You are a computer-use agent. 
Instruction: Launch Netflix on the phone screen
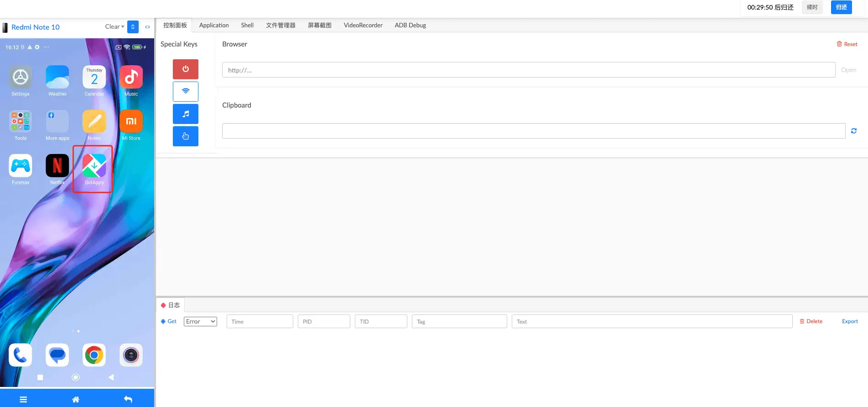[57, 167]
